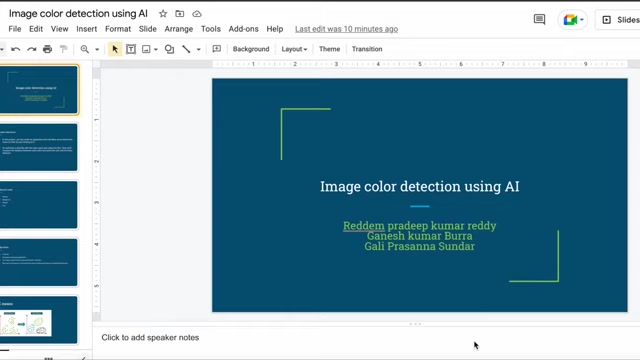The height and width of the screenshot is (360, 640).
Task: Open the Arrange menu
Action: click(179, 29)
